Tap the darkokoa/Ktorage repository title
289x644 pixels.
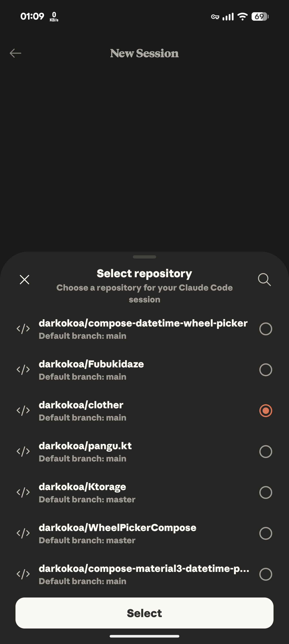[82, 487]
